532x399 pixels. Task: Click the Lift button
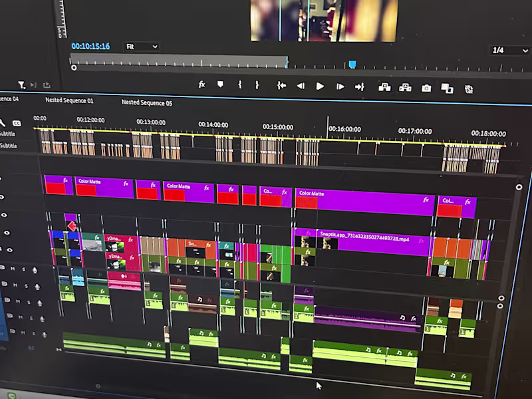[x=384, y=88]
